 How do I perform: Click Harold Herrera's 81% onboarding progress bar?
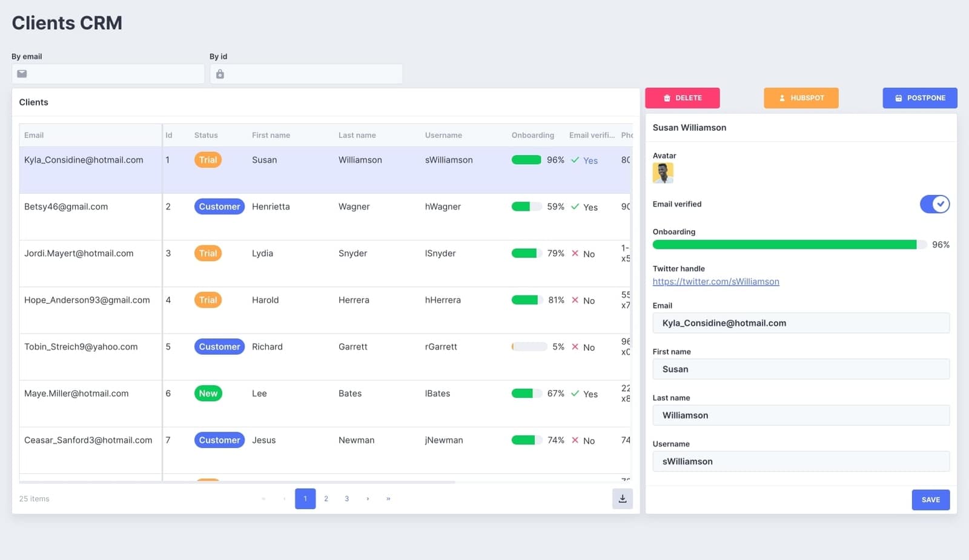pos(524,299)
